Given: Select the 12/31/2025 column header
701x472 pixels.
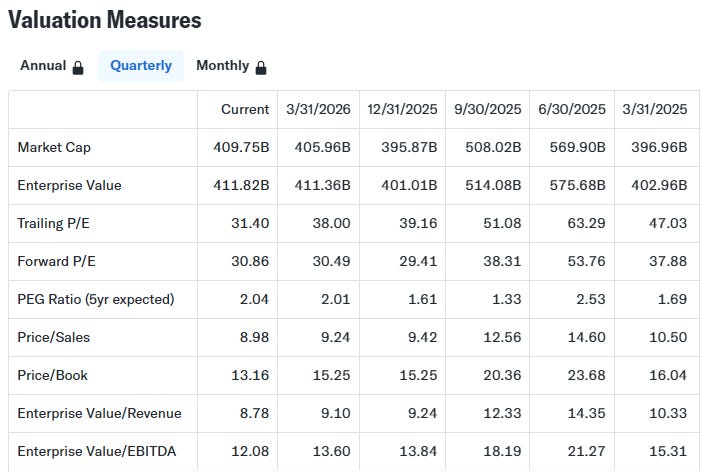Looking at the screenshot, I should (x=402, y=110).
